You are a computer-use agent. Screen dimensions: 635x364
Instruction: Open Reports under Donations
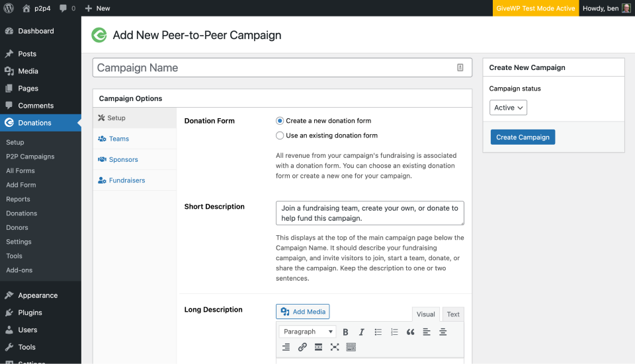(x=18, y=199)
